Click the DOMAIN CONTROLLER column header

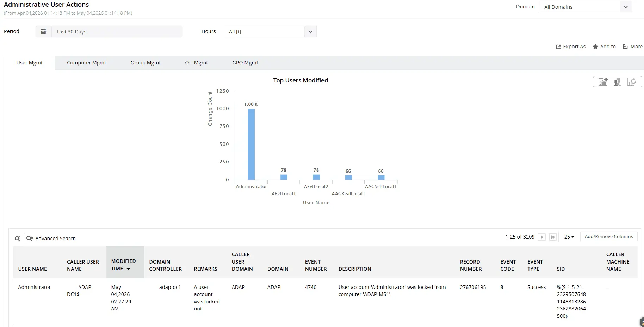pos(165,265)
